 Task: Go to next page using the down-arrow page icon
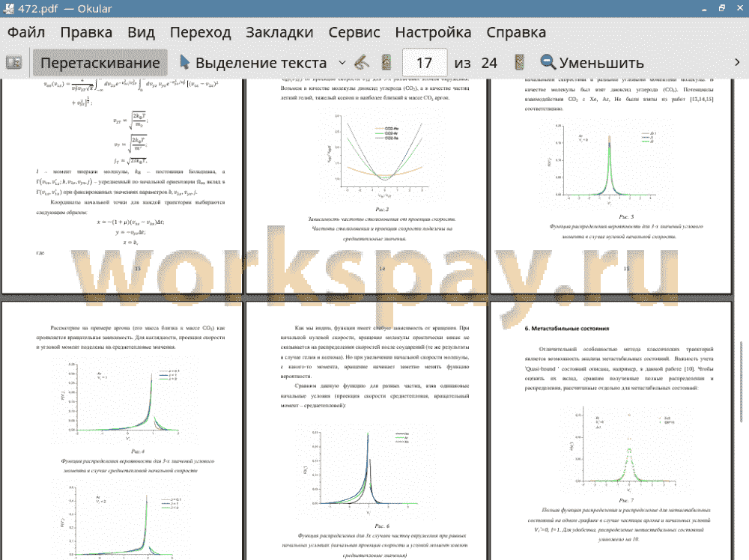(519, 63)
